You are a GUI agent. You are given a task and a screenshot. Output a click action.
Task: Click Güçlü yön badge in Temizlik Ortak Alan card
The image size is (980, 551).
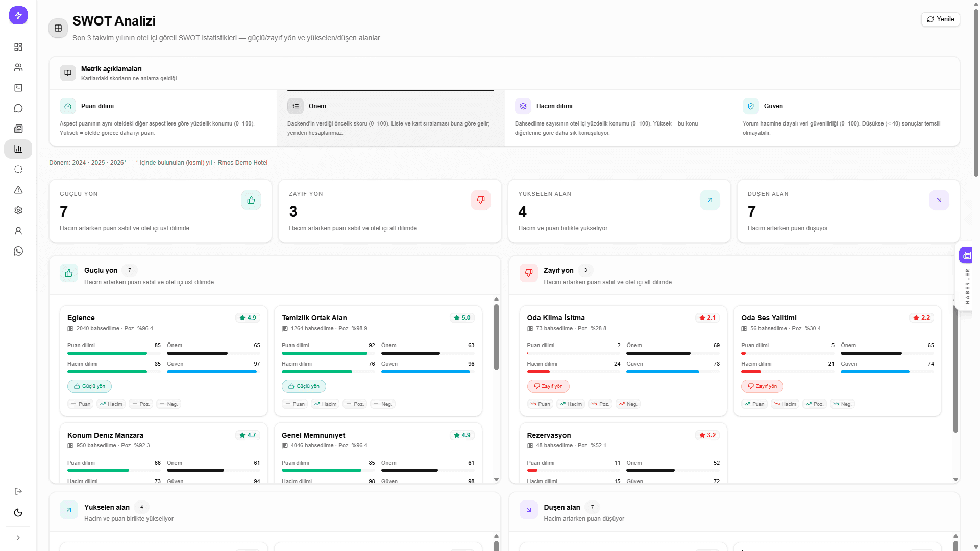point(304,386)
